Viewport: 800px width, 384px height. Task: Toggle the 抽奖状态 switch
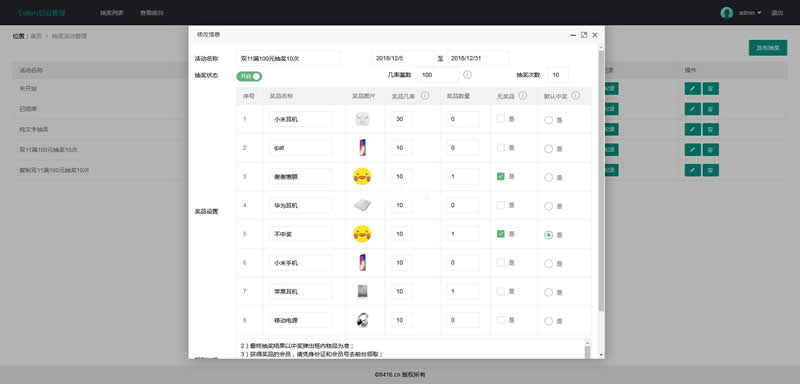coord(249,76)
